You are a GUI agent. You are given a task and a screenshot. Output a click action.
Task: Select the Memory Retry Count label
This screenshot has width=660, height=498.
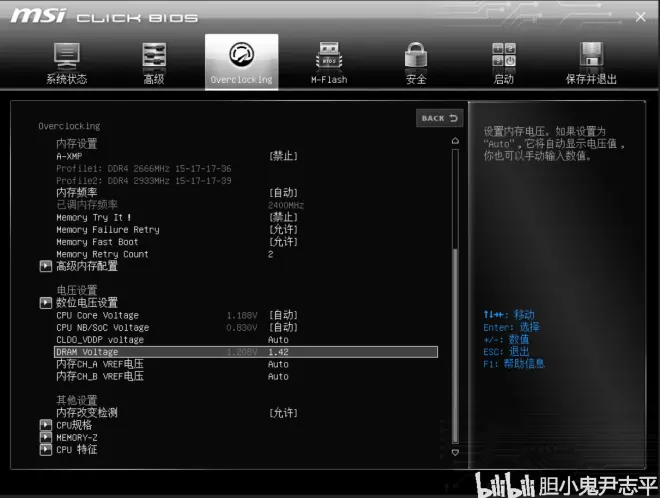click(102, 254)
